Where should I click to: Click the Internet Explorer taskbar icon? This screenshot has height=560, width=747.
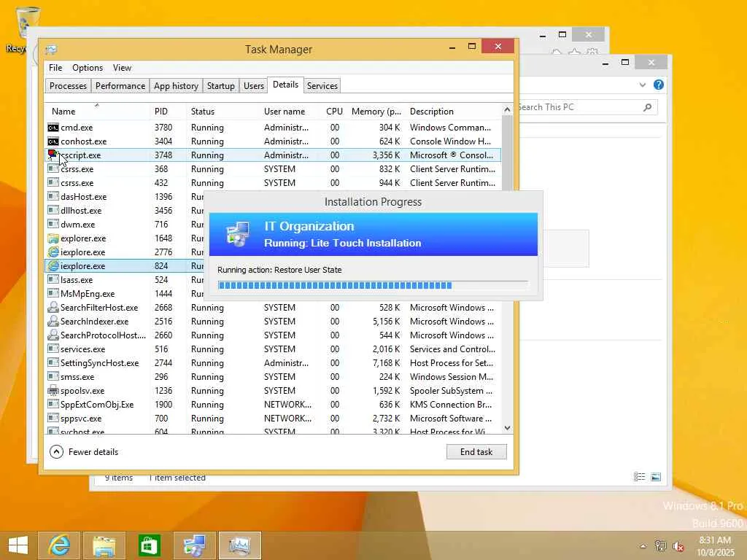coord(59,545)
